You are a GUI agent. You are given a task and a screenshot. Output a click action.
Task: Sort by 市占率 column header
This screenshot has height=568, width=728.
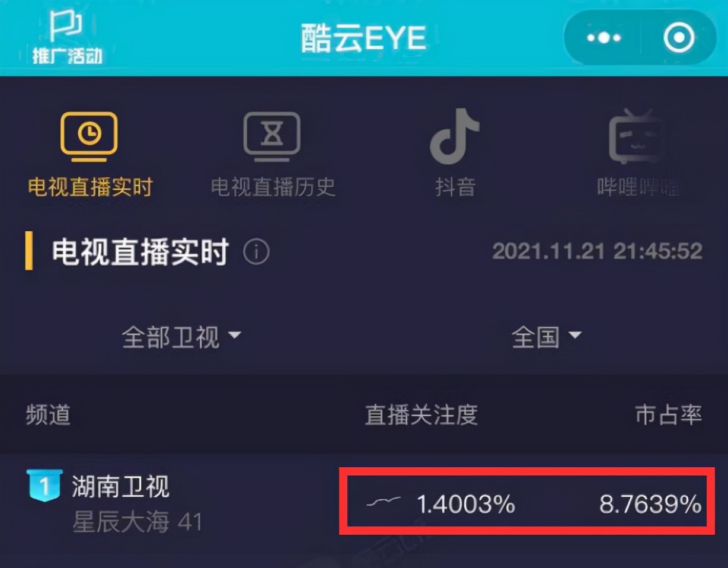tap(668, 414)
